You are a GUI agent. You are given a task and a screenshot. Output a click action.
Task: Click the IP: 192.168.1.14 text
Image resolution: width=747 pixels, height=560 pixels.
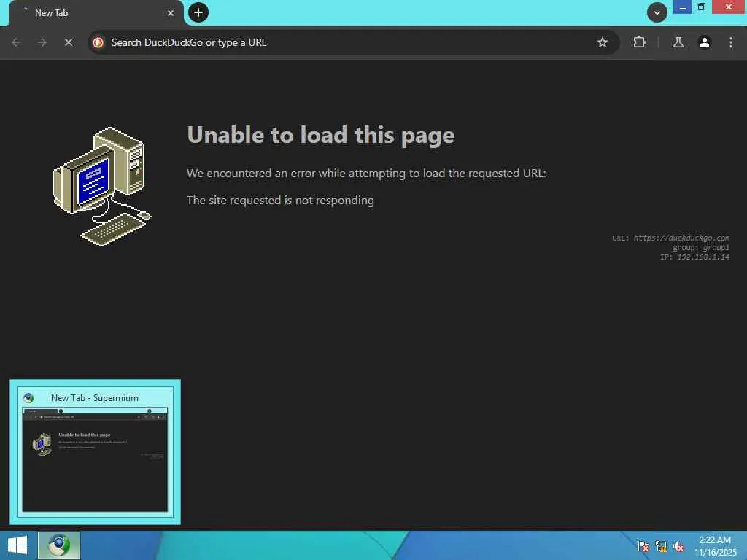click(x=694, y=257)
